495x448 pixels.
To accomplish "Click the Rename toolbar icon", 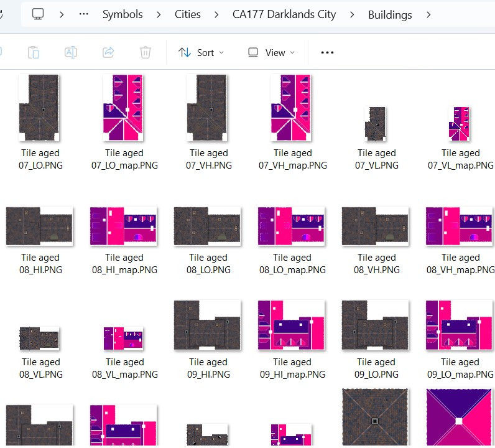I will point(71,52).
